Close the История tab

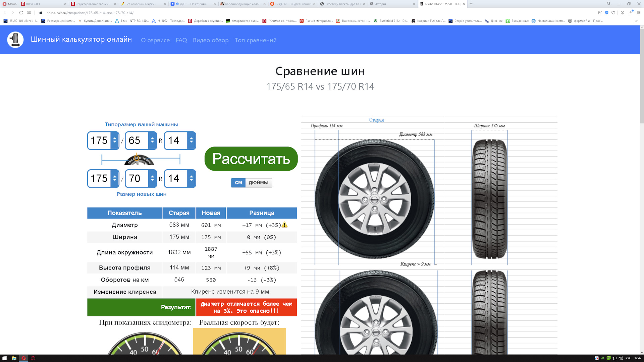click(x=414, y=4)
